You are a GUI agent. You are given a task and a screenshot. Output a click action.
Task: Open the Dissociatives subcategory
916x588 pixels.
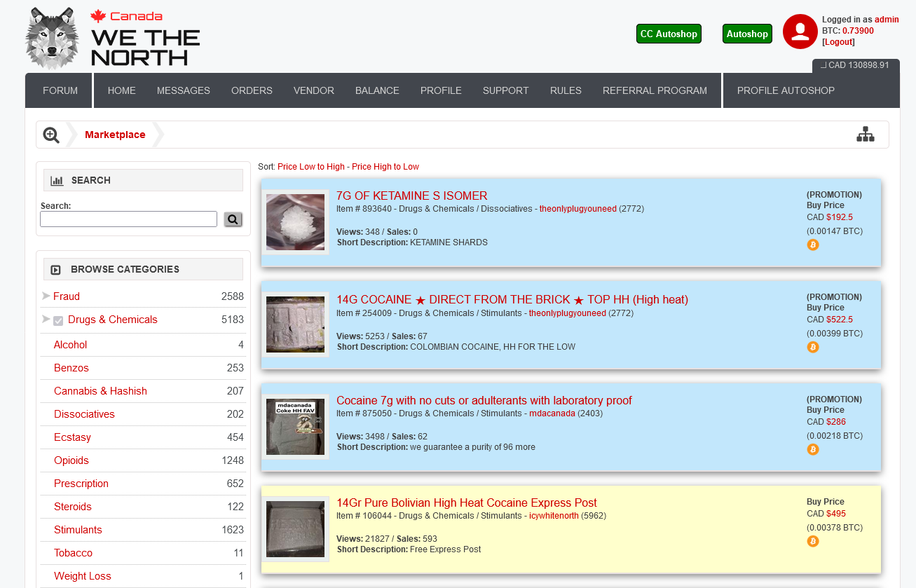click(x=84, y=414)
